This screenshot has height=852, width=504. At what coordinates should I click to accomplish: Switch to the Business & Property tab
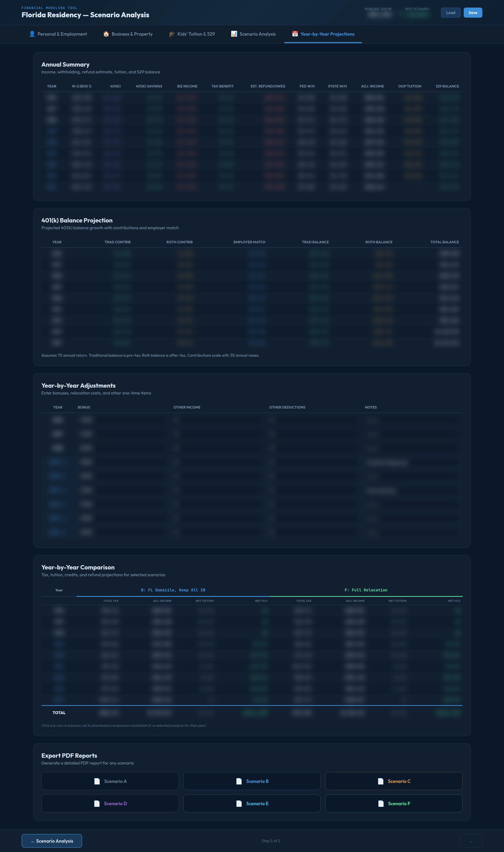coord(132,34)
